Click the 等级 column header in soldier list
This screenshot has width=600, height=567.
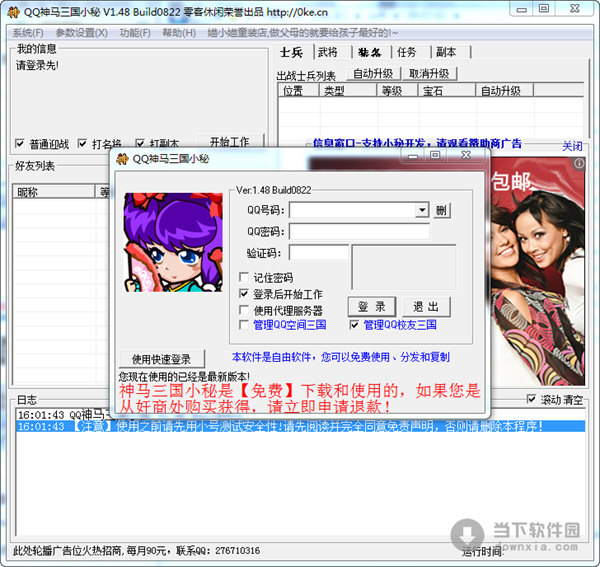point(397,91)
